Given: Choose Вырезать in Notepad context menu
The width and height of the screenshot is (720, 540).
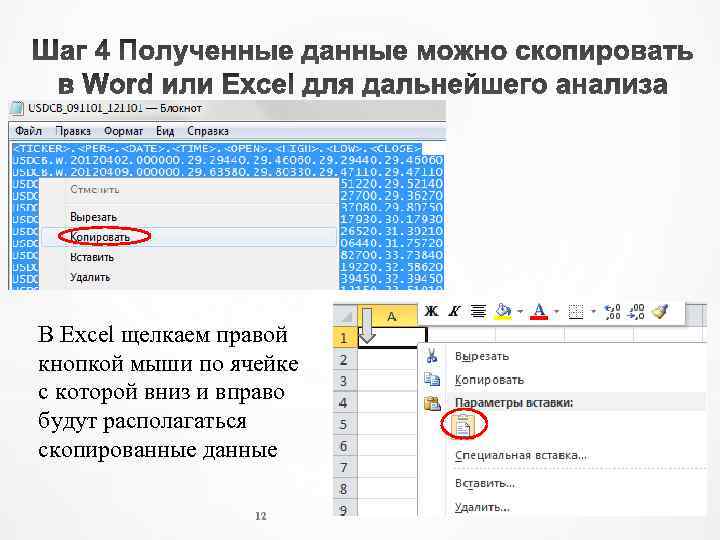Looking at the screenshot, I should coord(189,217).
